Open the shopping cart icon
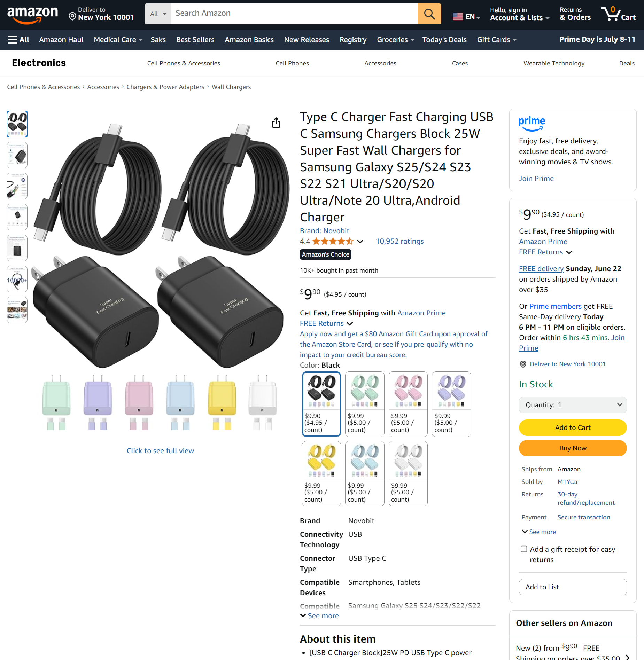Screen dimensions: 644x660 point(618,14)
